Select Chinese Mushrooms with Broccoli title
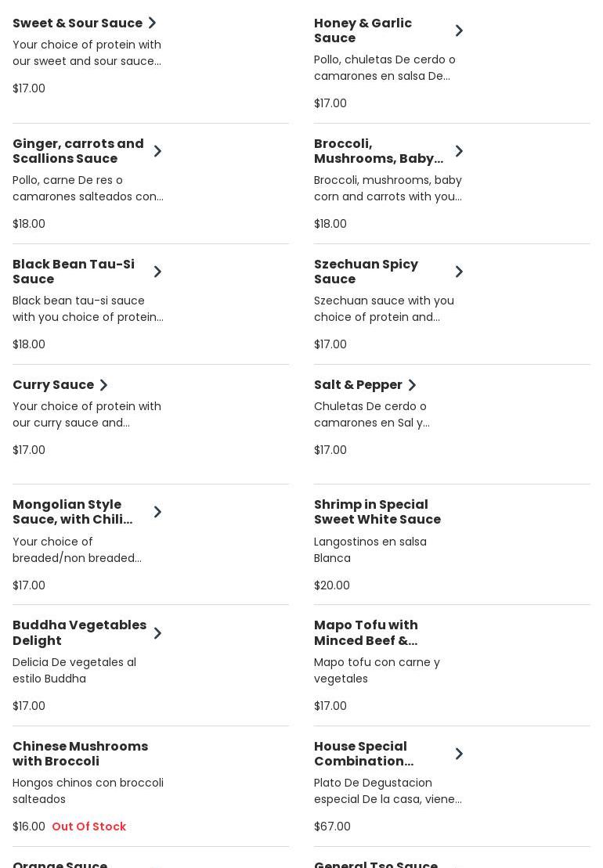603x868 pixels. (x=80, y=754)
